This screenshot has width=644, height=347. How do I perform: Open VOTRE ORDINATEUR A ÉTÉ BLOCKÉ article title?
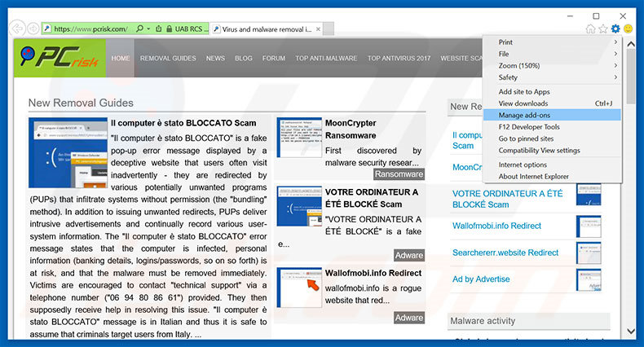coord(372,198)
